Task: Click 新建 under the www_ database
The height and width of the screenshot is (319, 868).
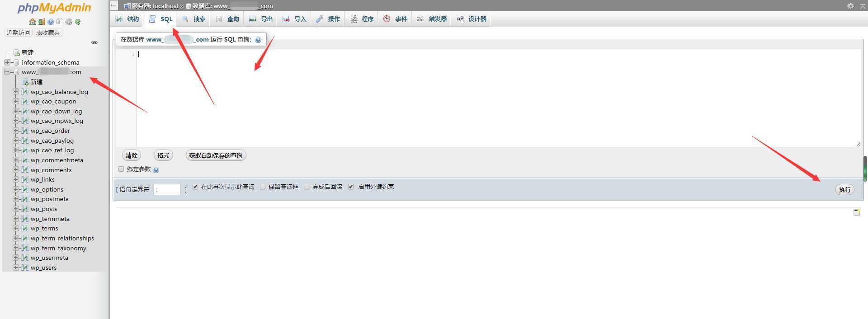Action: click(x=36, y=82)
